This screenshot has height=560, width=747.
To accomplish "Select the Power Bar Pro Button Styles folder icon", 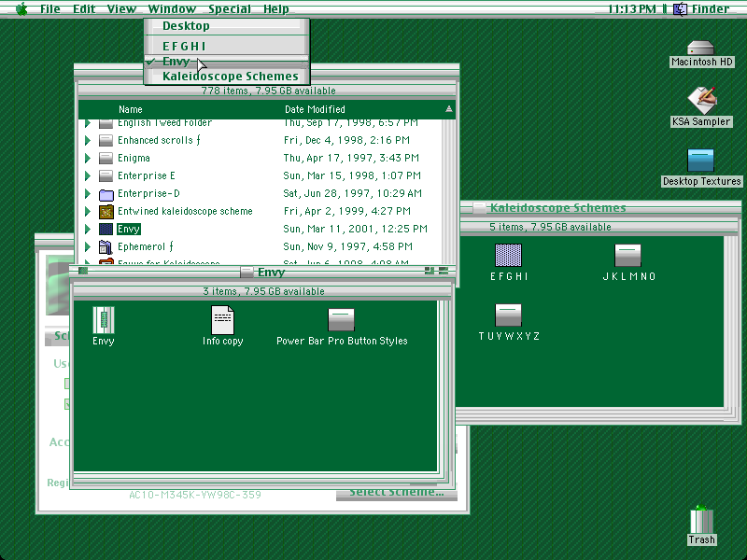I will pyautogui.click(x=341, y=319).
